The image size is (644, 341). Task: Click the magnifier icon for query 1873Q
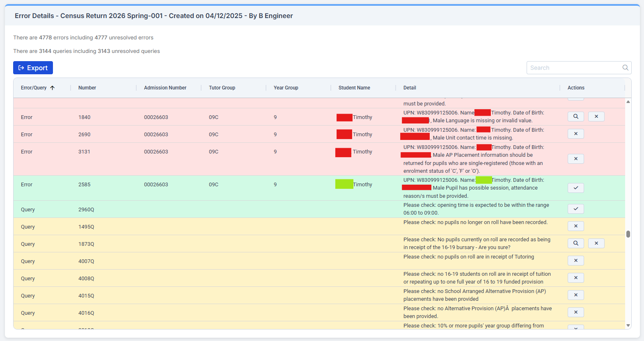(575, 243)
